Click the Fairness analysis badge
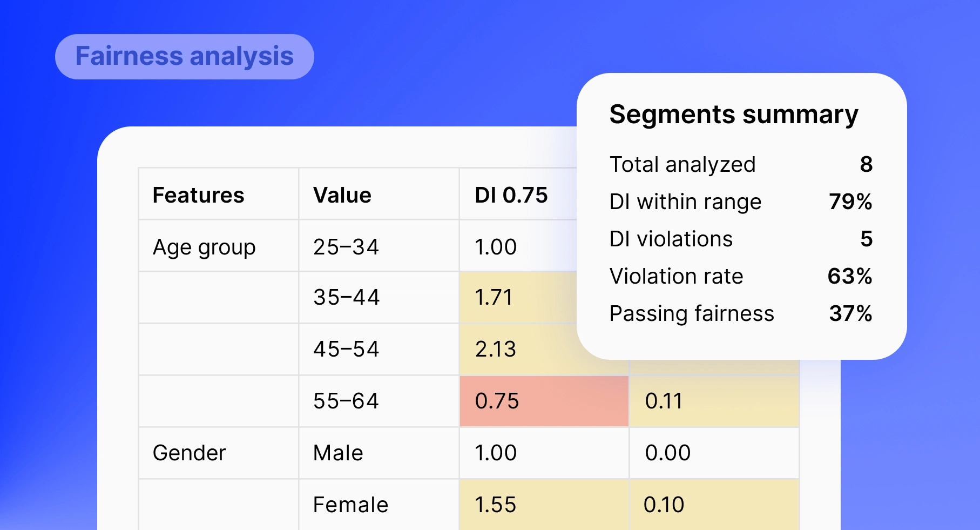The image size is (980, 530). 184,57
